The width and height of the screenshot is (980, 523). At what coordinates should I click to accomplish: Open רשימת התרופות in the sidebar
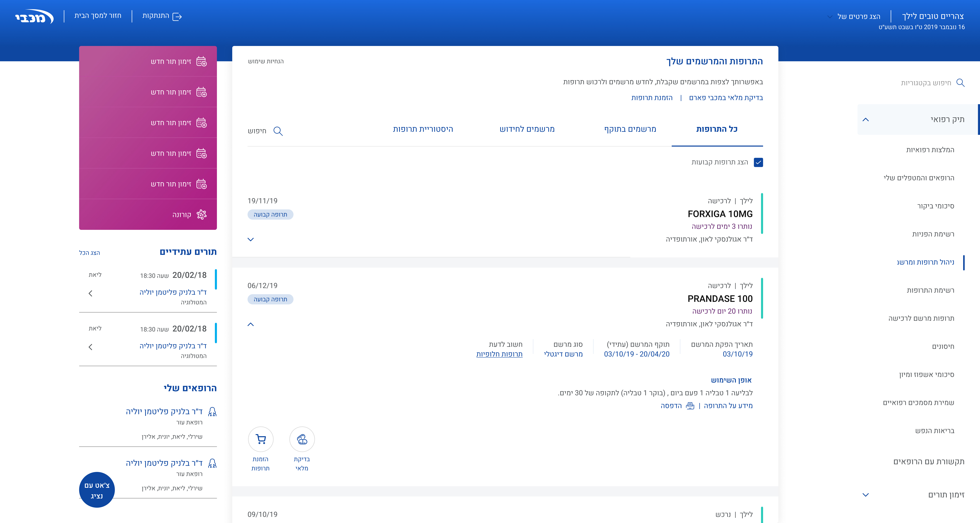pyautogui.click(x=930, y=290)
